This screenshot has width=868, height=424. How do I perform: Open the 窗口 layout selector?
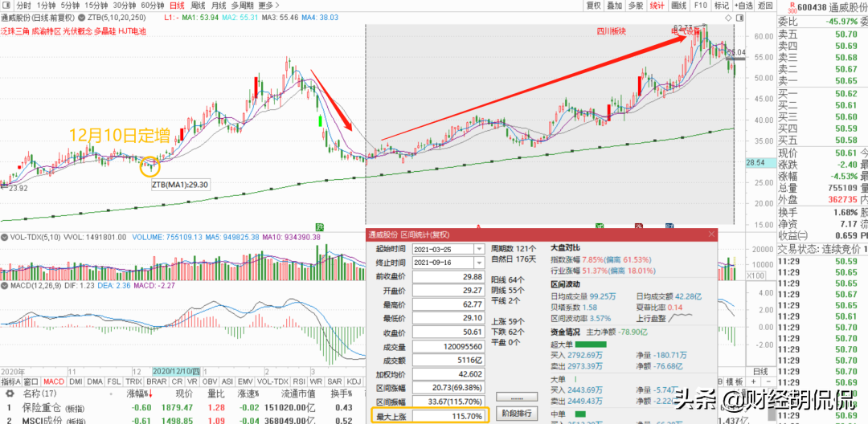click(x=32, y=381)
